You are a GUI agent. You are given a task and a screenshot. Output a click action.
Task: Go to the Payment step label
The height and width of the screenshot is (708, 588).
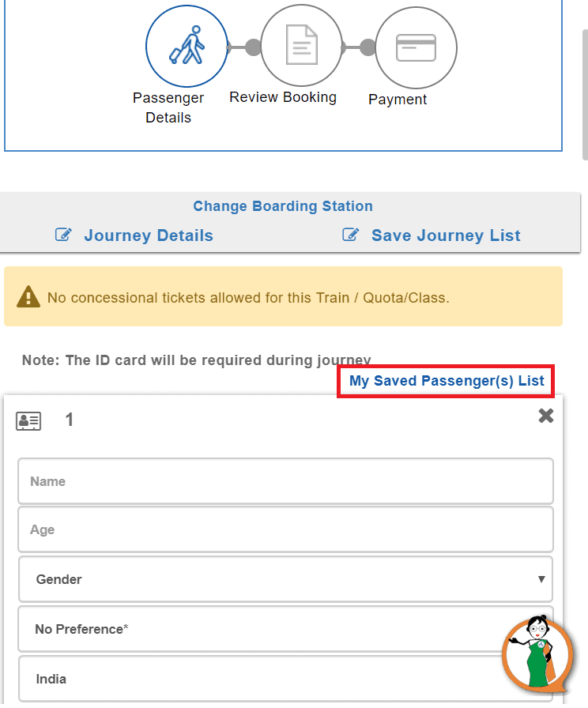pyautogui.click(x=398, y=100)
